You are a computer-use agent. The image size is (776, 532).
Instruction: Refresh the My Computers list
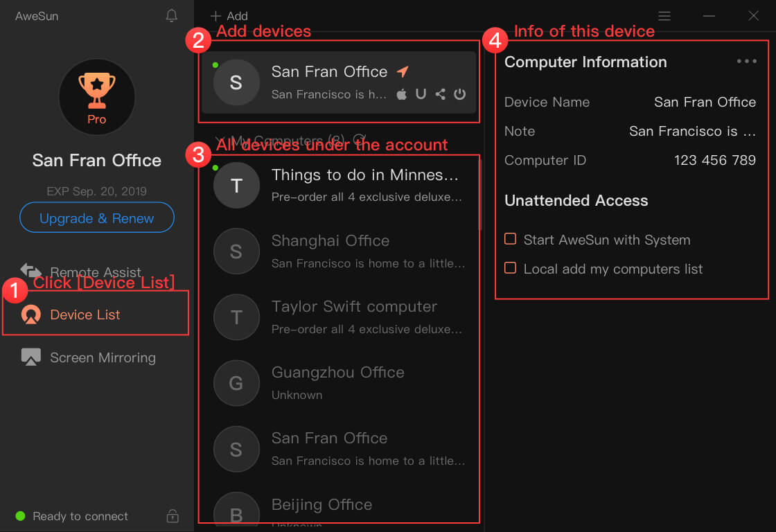359,140
